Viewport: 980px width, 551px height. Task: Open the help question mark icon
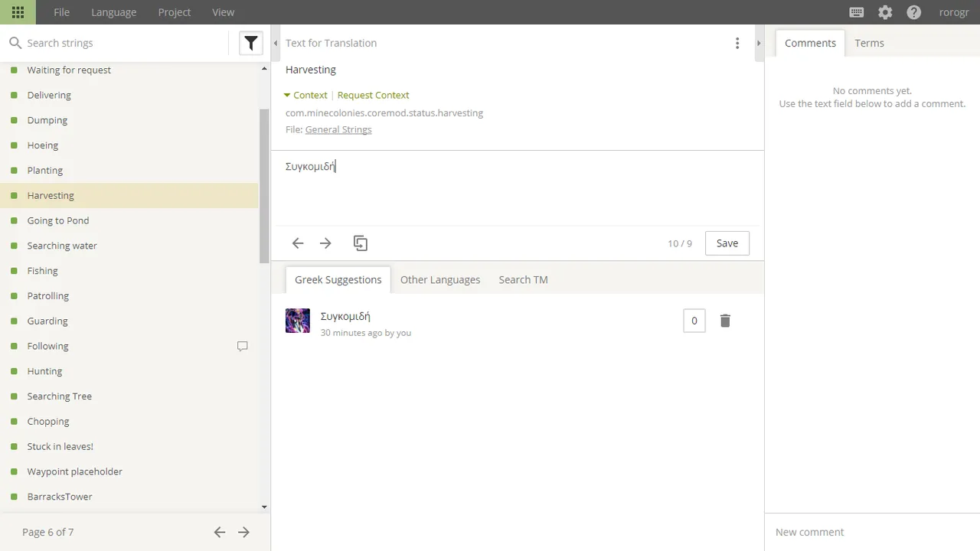pos(913,12)
